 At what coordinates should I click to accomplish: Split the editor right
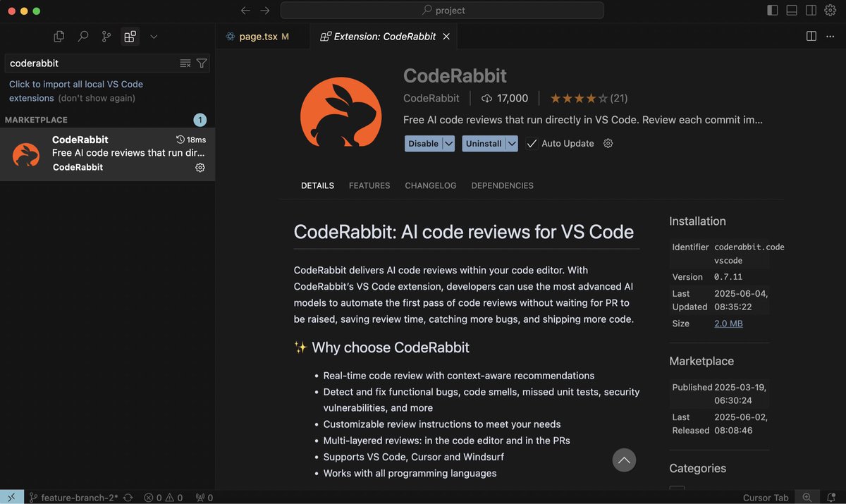click(x=811, y=37)
